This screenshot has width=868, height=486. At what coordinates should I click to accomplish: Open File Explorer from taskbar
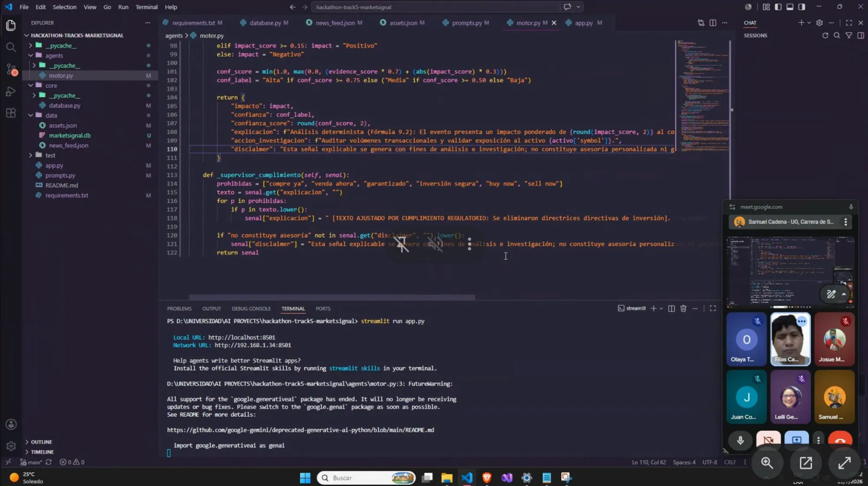click(x=447, y=478)
